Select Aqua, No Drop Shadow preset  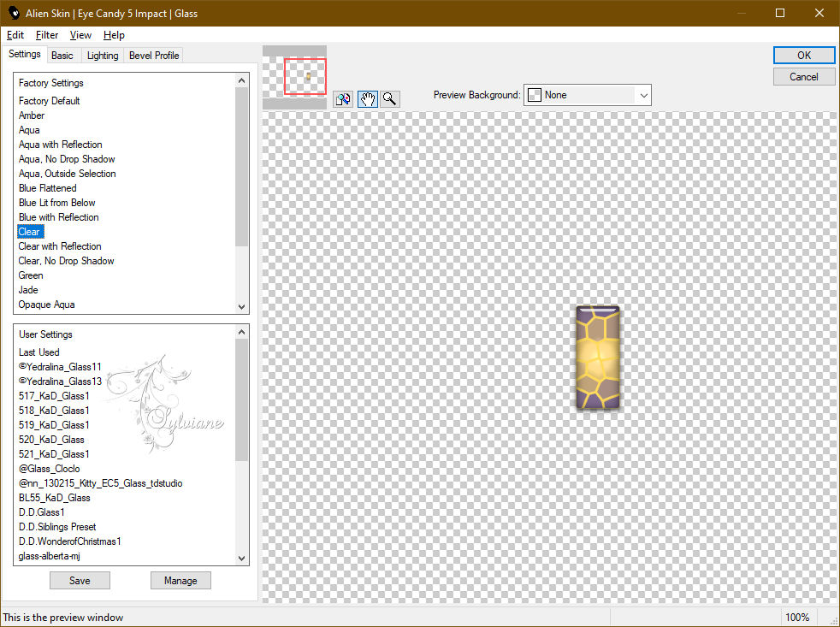coord(67,158)
